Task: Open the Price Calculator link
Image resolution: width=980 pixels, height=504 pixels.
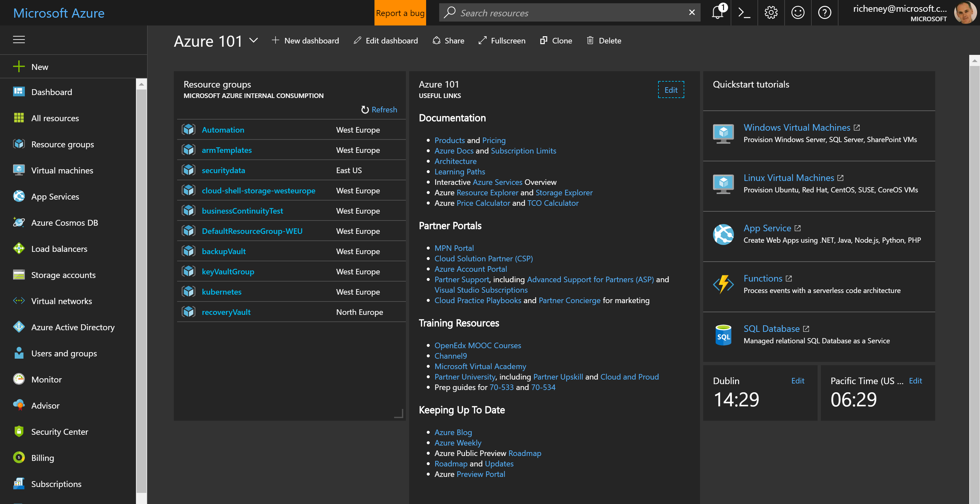Action: [x=483, y=203]
